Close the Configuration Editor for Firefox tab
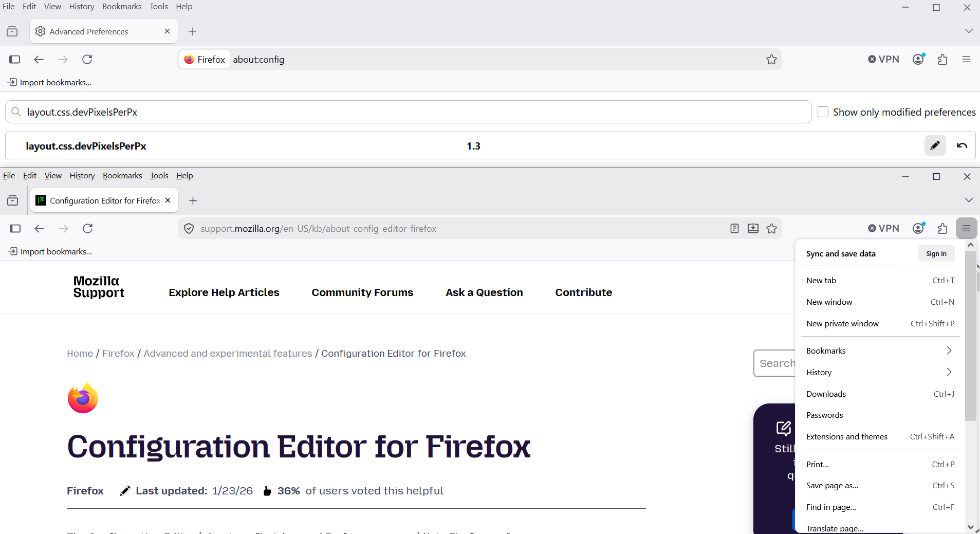 coord(168,200)
